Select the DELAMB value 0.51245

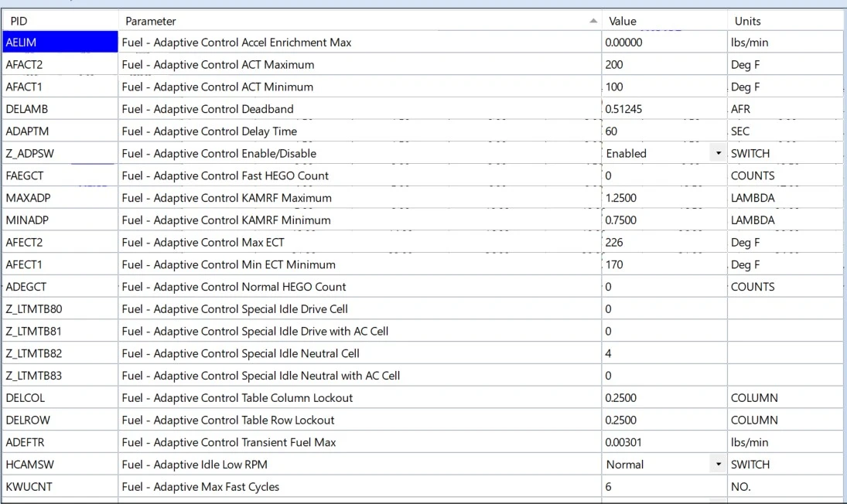pos(664,109)
